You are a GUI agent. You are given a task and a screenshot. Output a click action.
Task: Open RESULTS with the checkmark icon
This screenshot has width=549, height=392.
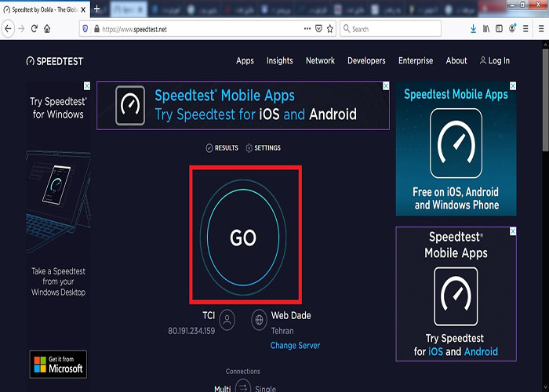[x=222, y=148]
